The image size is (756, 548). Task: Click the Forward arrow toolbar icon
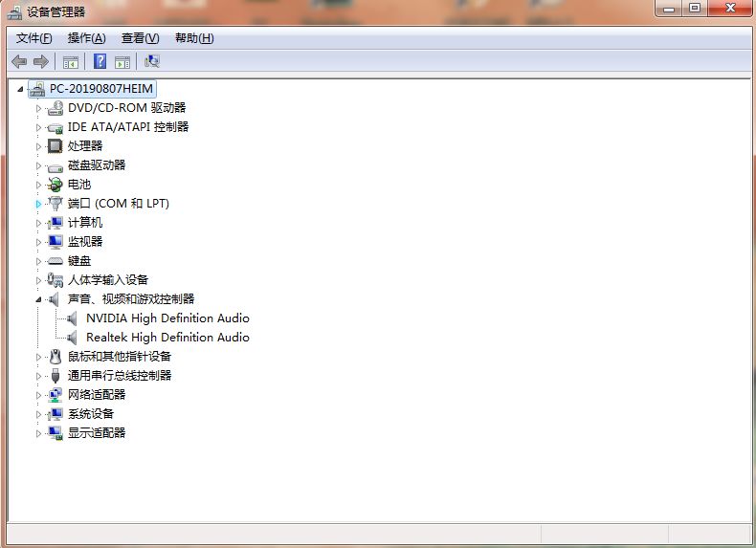tap(41, 62)
